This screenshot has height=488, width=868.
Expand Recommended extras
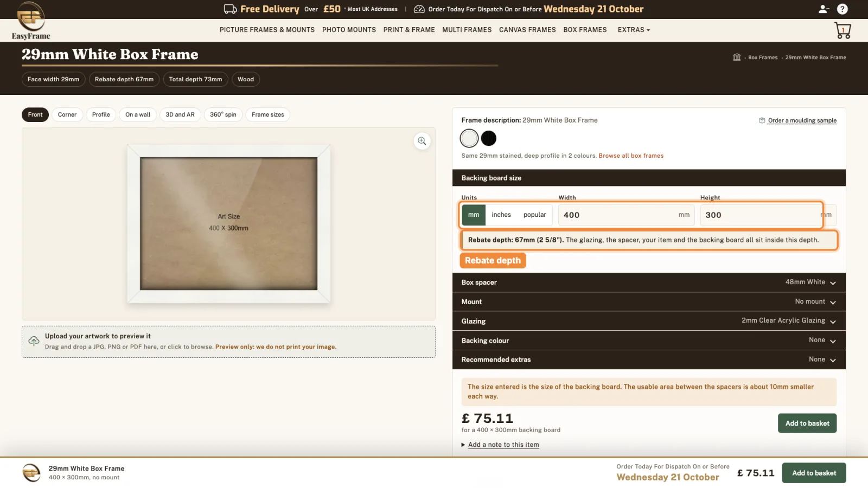649,359
